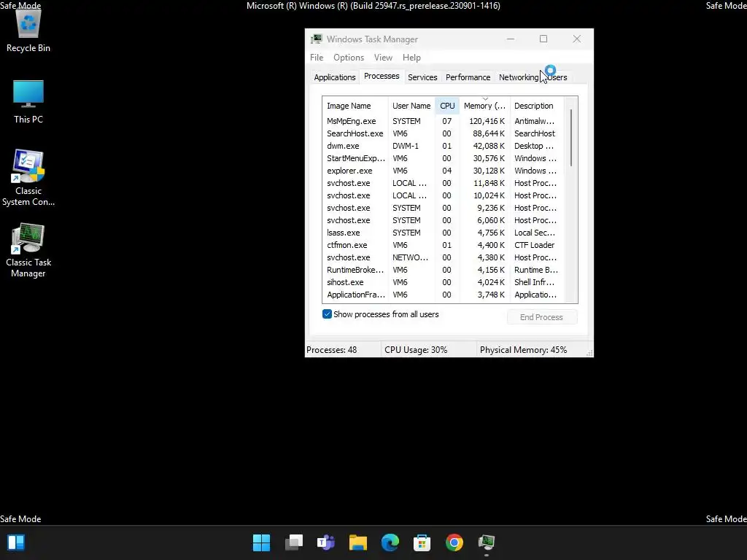Open Task View from the taskbar

(x=293, y=542)
